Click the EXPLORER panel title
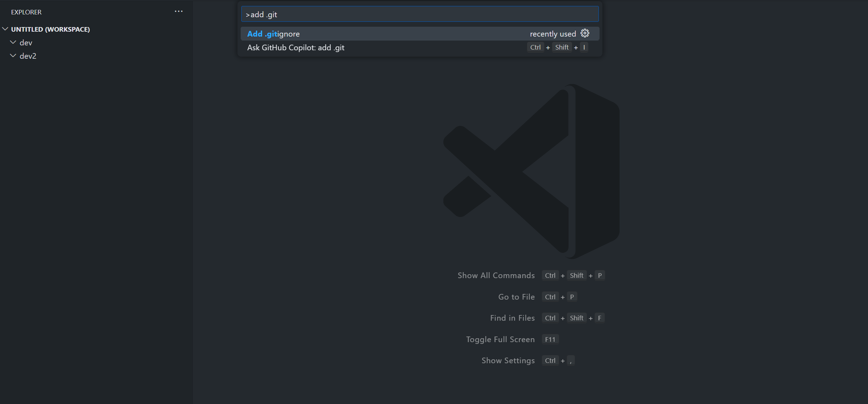The height and width of the screenshot is (404, 868). click(x=26, y=12)
